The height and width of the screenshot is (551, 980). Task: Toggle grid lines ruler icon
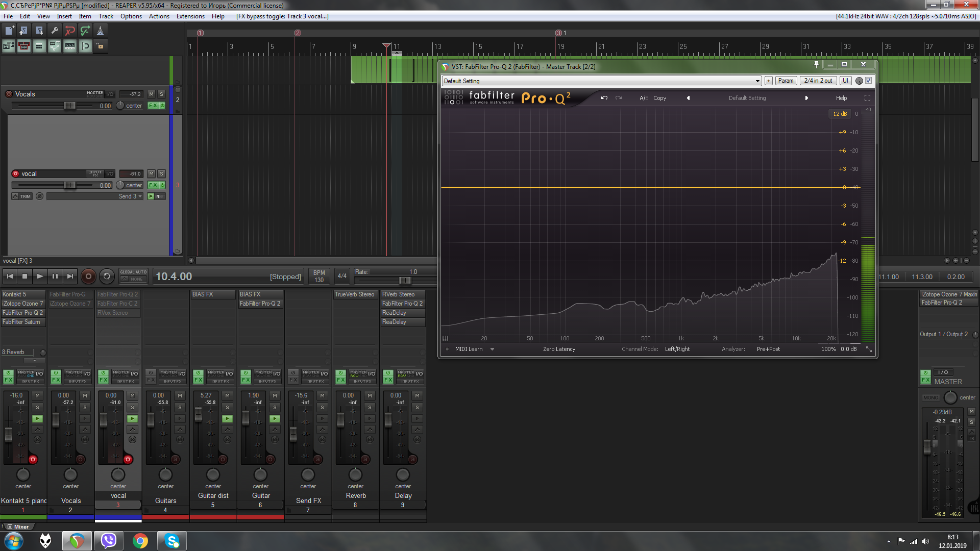[70, 46]
